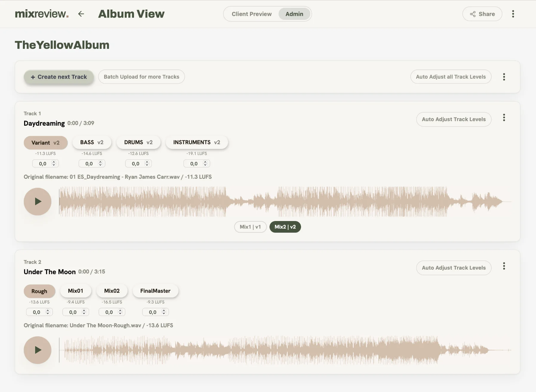The image size is (536, 392).
Task: Click the INSTRUMENTS 0,0 level field
Action: point(197,164)
